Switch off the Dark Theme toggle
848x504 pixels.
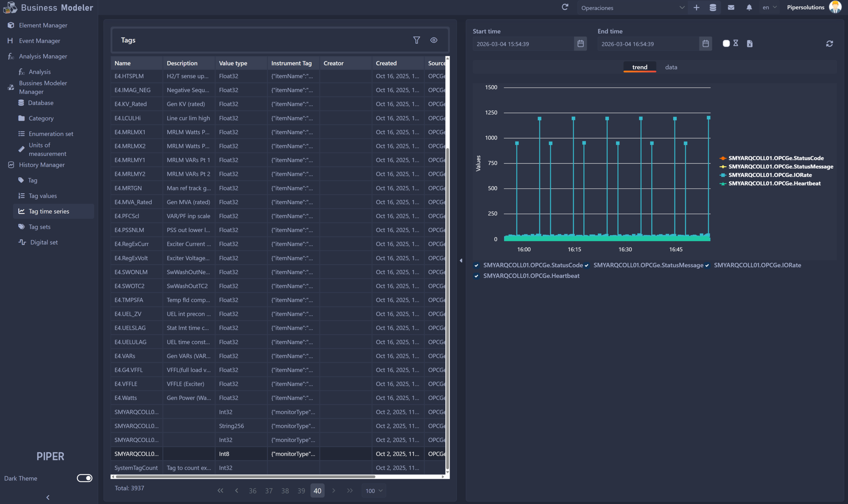(84, 478)
